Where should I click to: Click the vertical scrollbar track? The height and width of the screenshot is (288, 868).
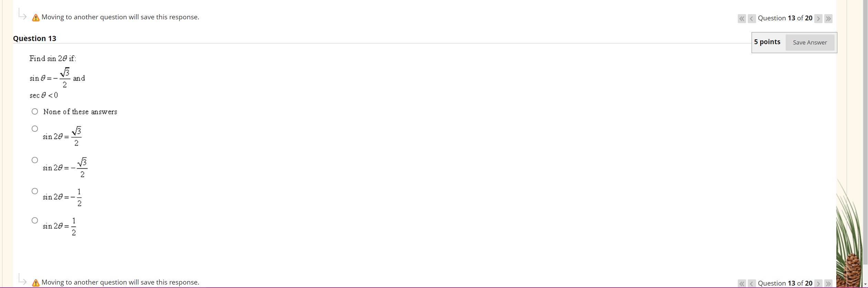point(865,138)
